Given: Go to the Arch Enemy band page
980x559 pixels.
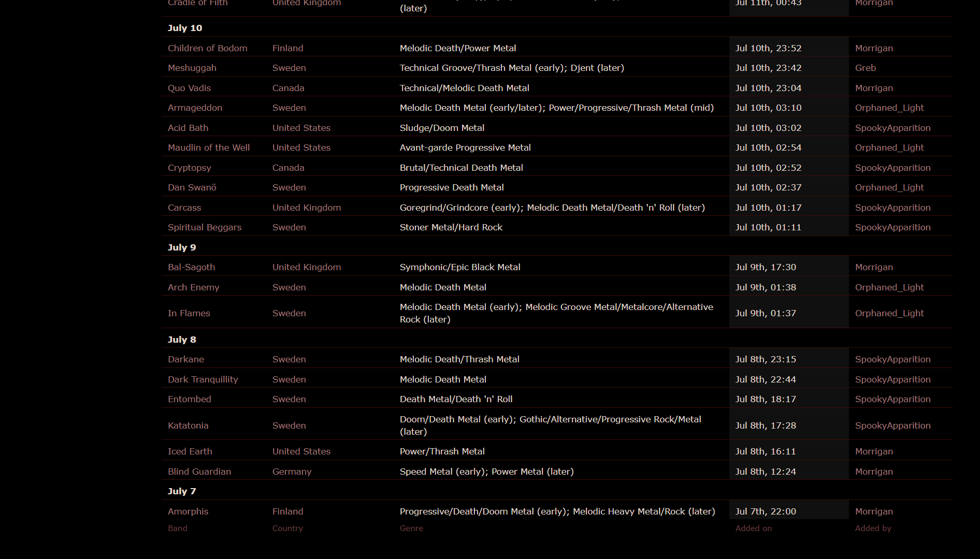Looking at the screenshot, I should tap(193, 287).
